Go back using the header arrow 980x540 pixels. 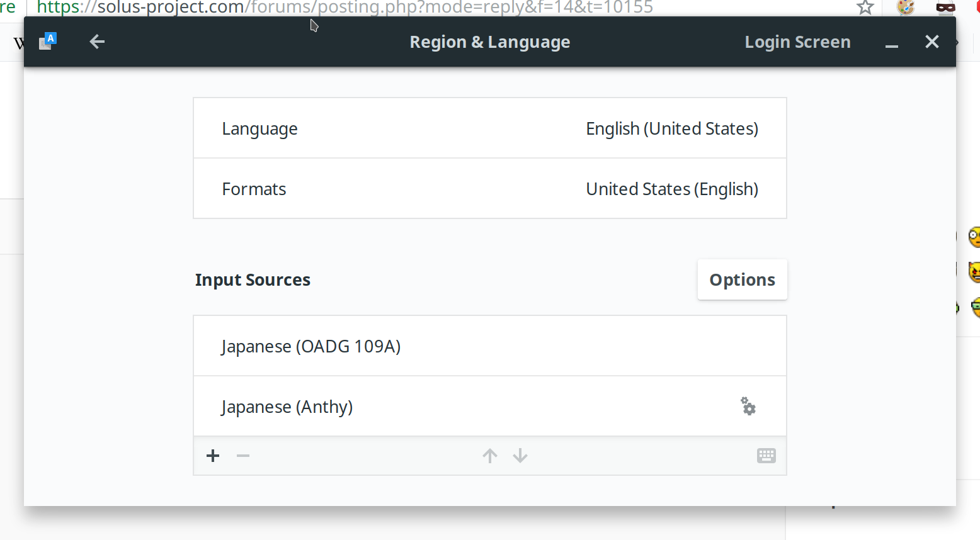tap(97, 42)
